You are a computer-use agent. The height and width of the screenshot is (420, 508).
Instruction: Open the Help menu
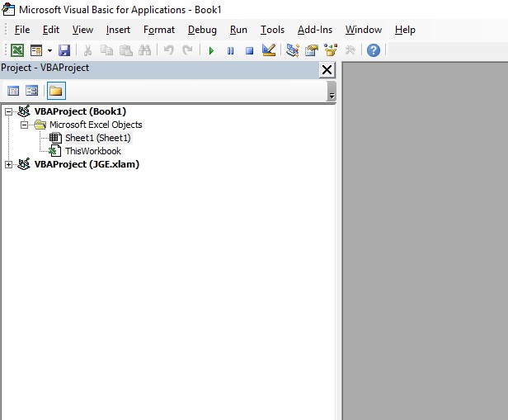tap(405, 30)
